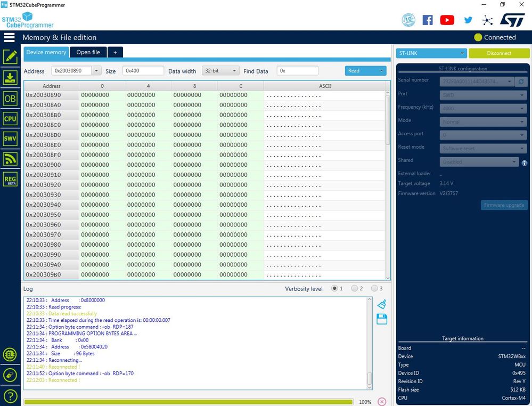The image size is (532, 406).
Task: Click the ASCII column header
Action: [324, 86]
